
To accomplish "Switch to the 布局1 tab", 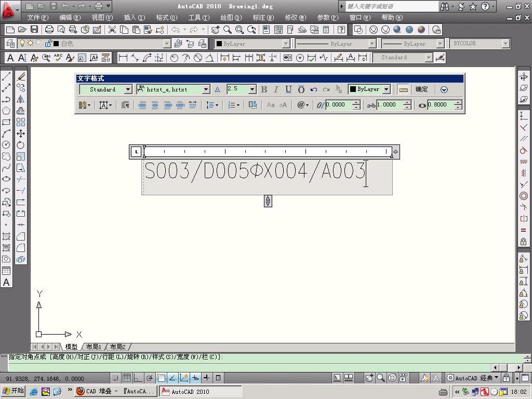I will pos(94,347).
